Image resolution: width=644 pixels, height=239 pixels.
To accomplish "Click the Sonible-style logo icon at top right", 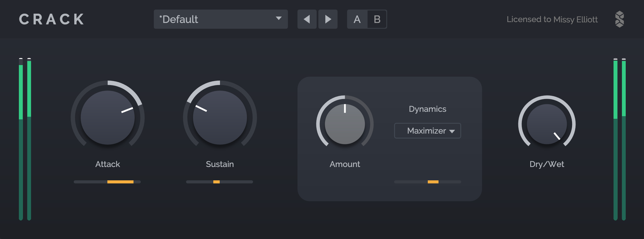I will coord(620,19).
